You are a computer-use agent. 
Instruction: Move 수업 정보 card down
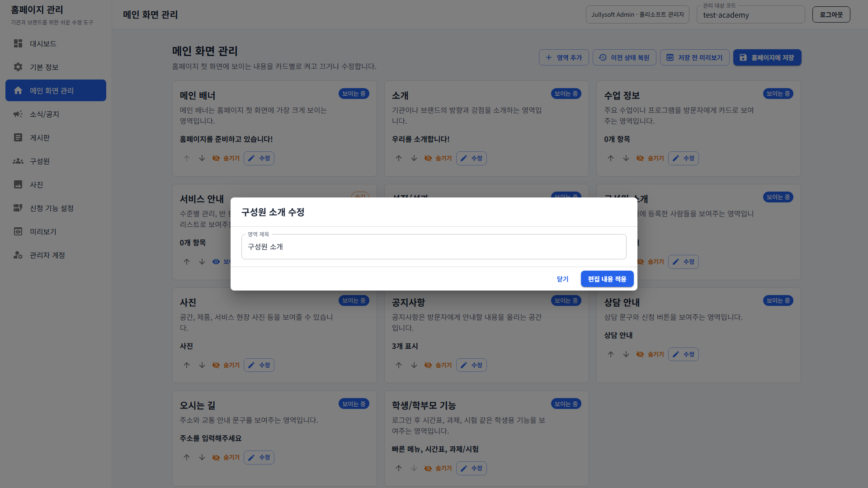pos(626,158)
